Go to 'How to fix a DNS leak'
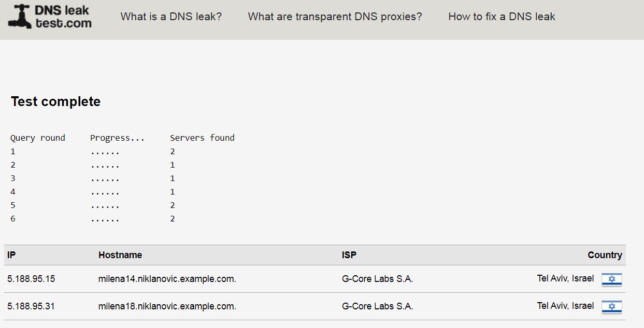 (x=501, y=17)
